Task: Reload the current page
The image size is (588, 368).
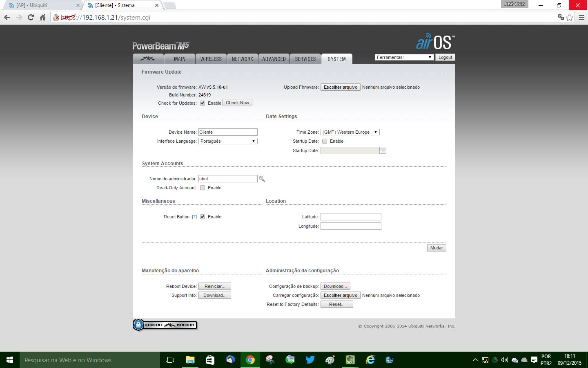Action: coord(31,18)
